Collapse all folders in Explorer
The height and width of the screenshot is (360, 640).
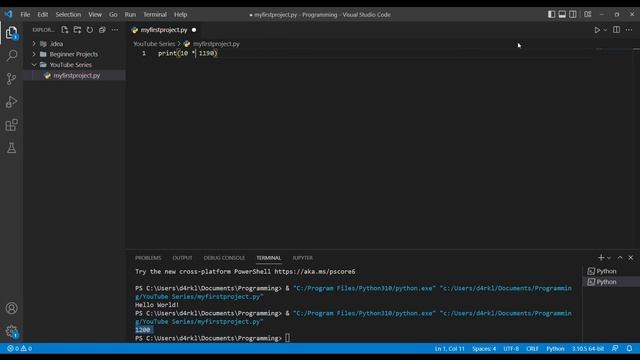coord(102,30)
